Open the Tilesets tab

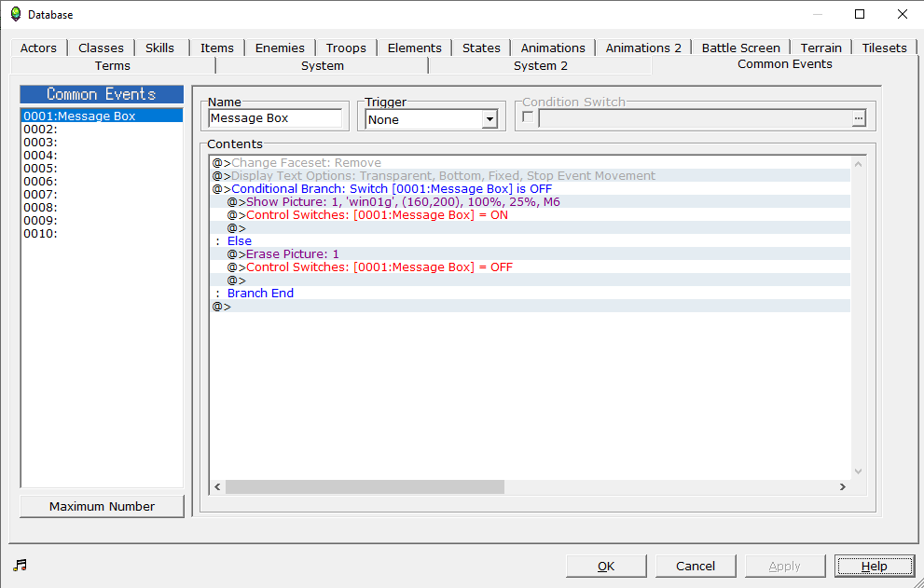[x=884, y=48]
